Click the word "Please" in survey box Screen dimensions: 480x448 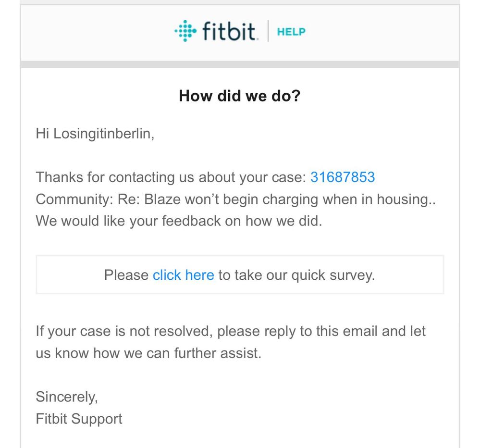[x=126, y=275]
